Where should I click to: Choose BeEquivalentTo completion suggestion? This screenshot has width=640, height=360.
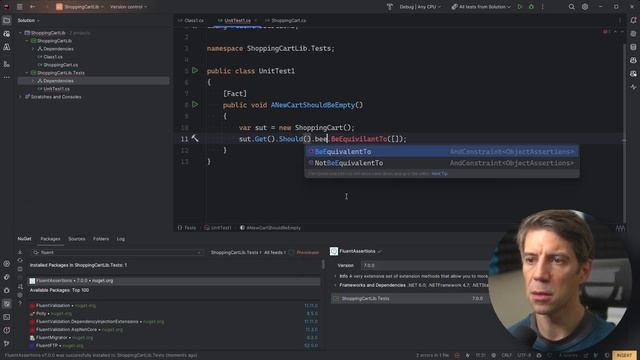[442, 151]
